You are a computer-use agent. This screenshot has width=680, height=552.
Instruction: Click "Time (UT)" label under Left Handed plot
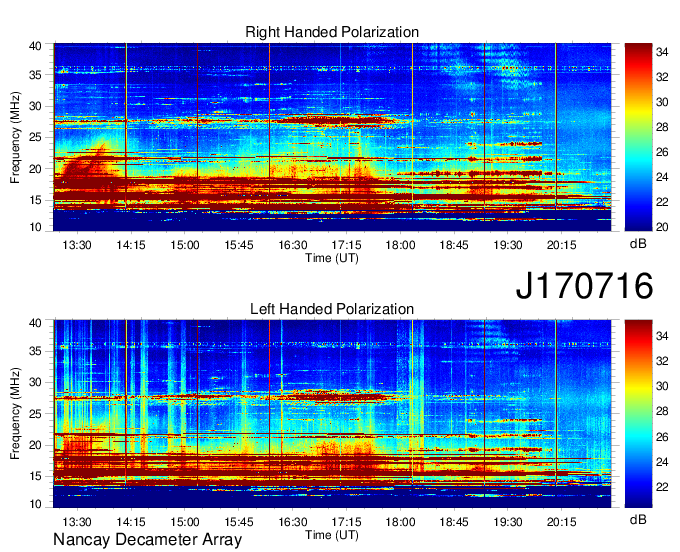coord(332,535)
